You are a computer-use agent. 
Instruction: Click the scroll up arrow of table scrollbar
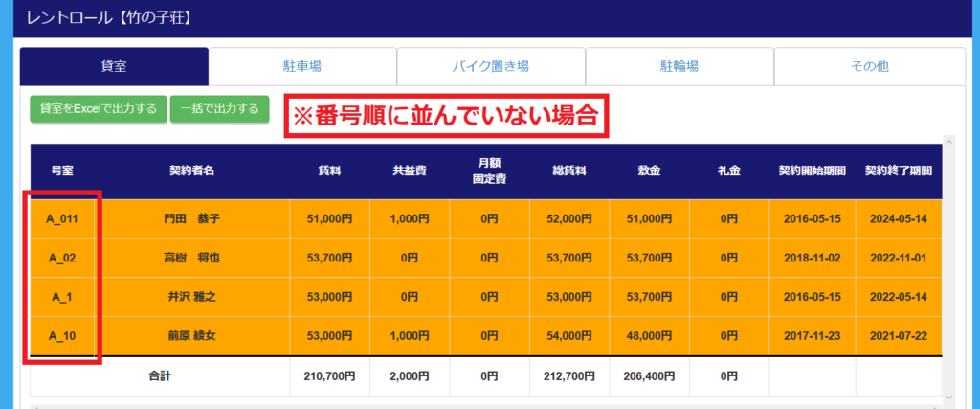[x=948, y=144]
